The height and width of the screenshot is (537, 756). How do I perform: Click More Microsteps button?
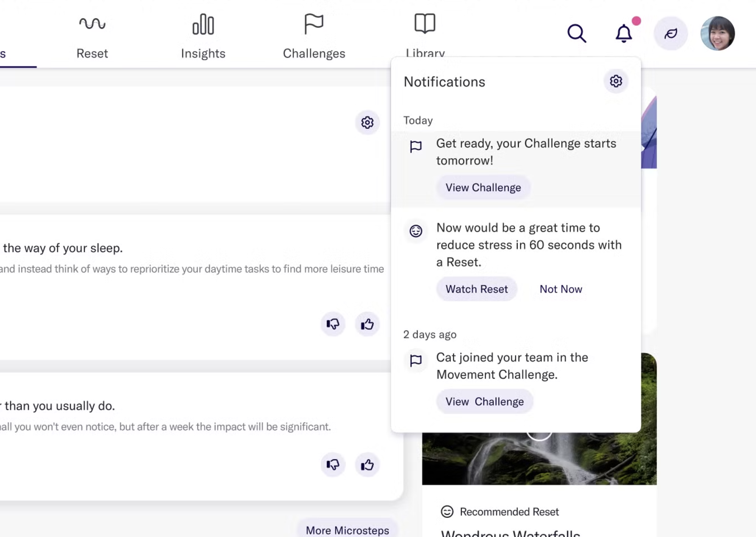point(347,530)
